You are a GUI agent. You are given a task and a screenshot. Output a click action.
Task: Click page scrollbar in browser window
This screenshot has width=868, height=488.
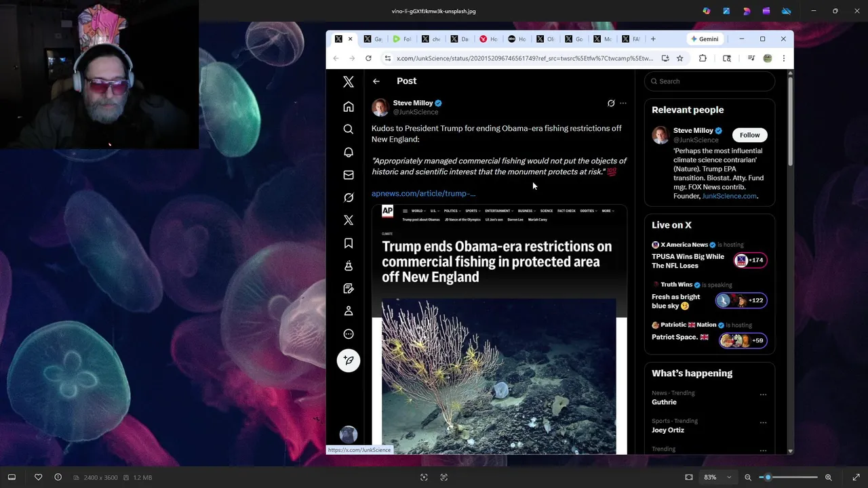(x=790, y=121)
